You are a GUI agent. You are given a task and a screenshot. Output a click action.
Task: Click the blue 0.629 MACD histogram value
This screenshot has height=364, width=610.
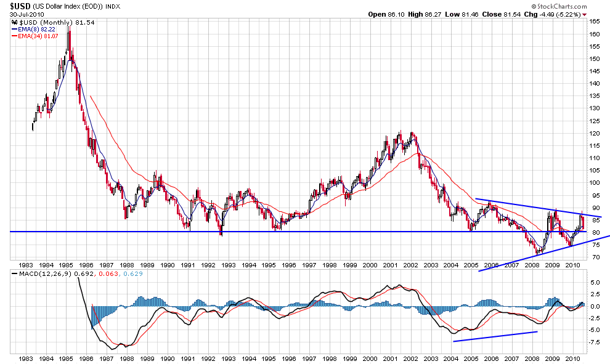[133, 274]
